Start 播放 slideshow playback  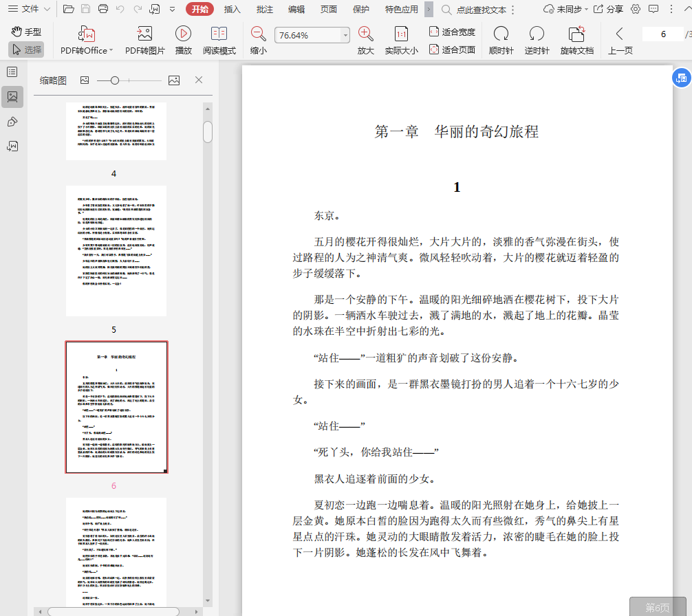[x=183, y=40]
